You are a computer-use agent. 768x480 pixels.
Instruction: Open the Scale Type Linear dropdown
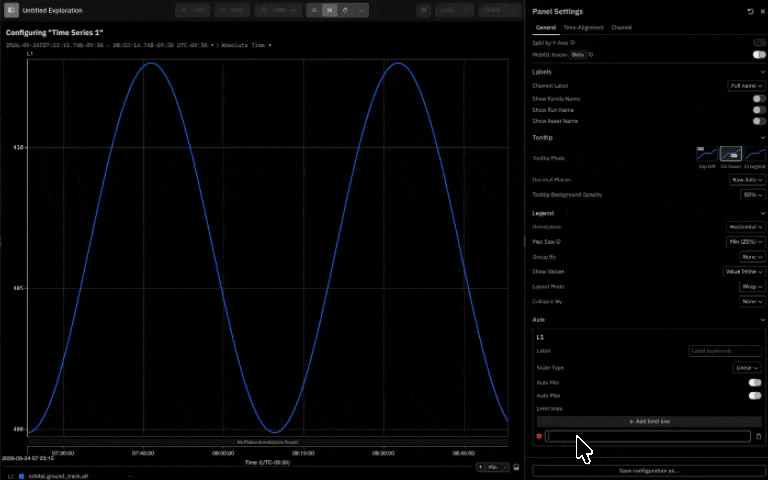click(747, 368)
